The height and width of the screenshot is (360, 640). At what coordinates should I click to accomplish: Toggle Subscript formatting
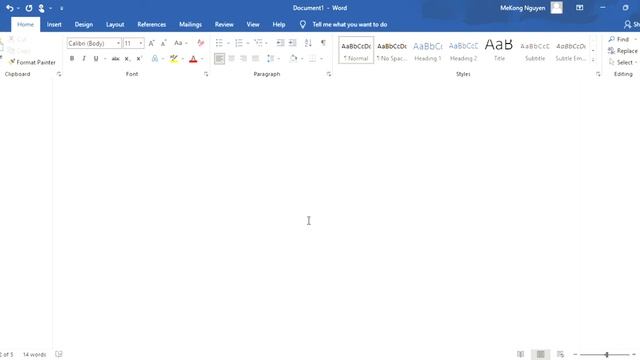point(127,58)
